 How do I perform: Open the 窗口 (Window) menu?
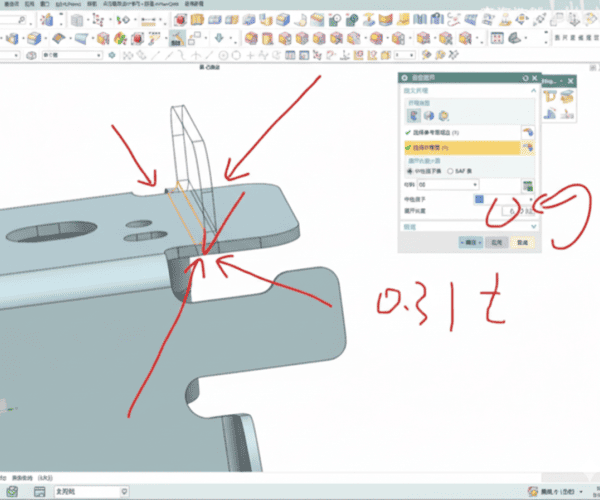tap(44, 4)
